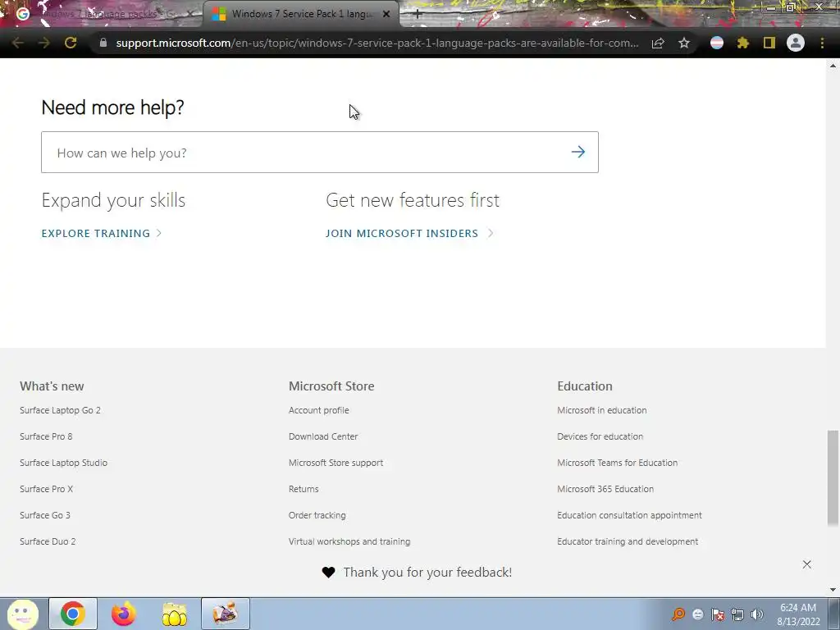Click the white round tray icon

pyautogui.click(x=697, y=614)
